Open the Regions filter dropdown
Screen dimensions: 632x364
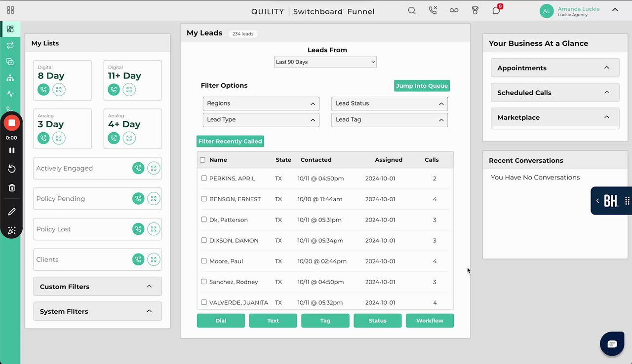tap(261, 104)
